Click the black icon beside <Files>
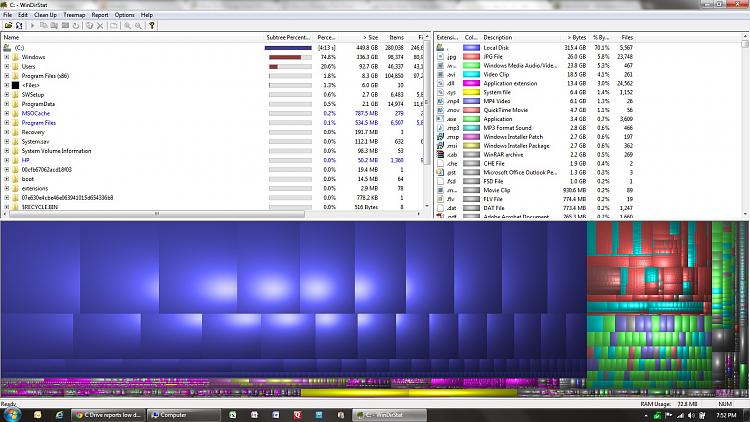The image size is (750, 422). [x=15, y=85]
